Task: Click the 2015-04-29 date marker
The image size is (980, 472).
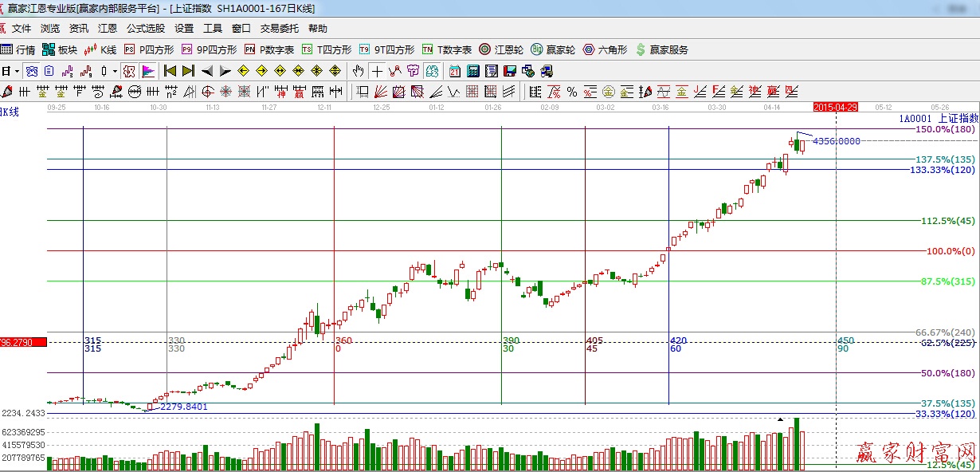Action: coord(834,106)
